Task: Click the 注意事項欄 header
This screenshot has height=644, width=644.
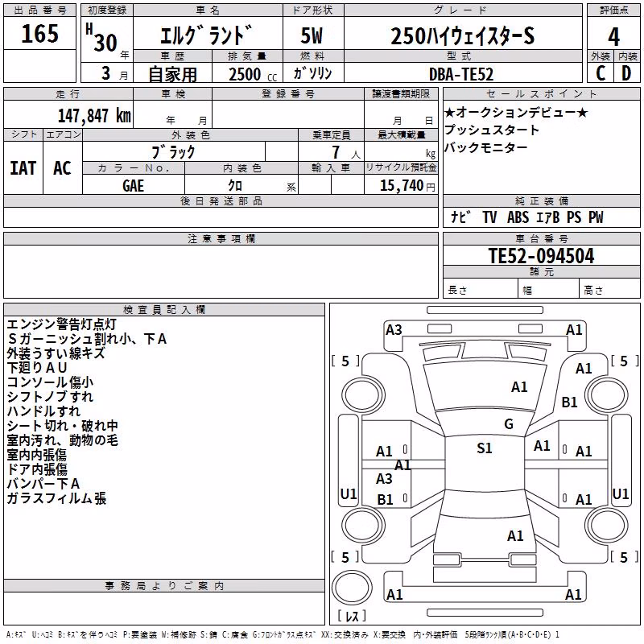Action: [x=221, y=238]
